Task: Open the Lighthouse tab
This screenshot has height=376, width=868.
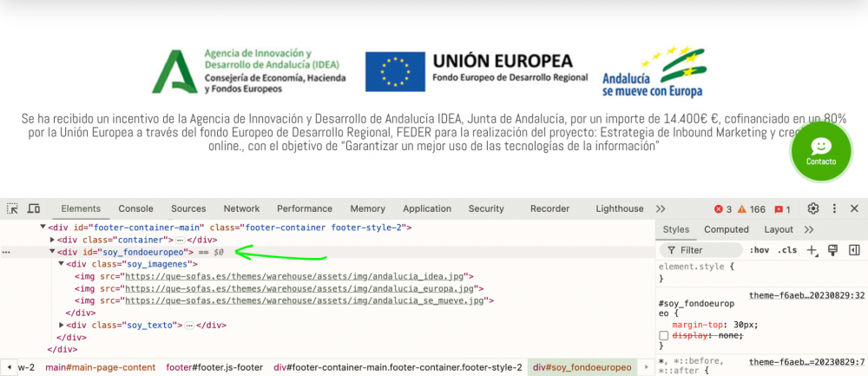Action: click(620, 208)
